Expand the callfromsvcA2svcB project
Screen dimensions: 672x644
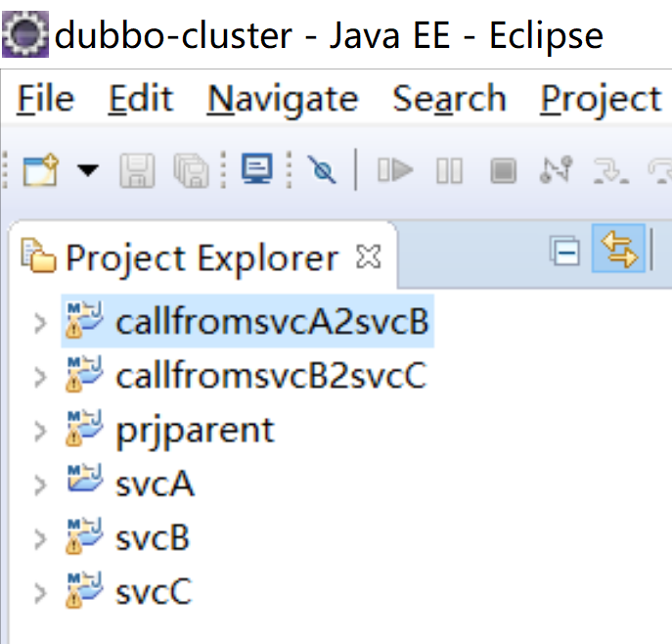pos(39,322)
